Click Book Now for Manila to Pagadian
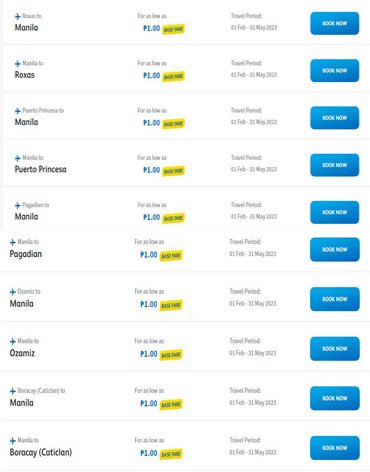The width and height of the screenshot is (370, 472). click(335, 250)
